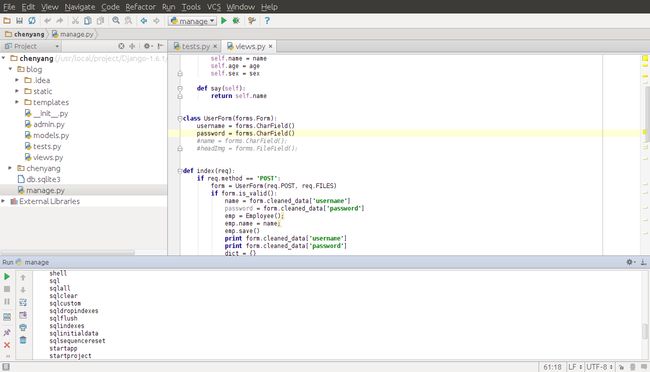Screen dimensions: 650x372
Task: Close the tests.py tab
Action: click(215, 46)
